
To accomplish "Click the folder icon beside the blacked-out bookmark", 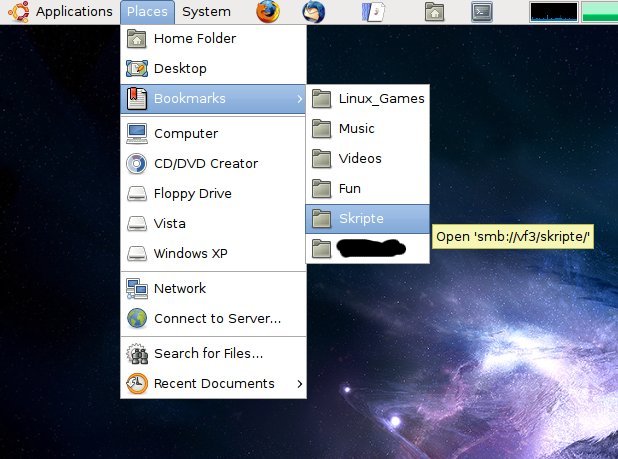I will pyautogui.click(x=321, y=249).
